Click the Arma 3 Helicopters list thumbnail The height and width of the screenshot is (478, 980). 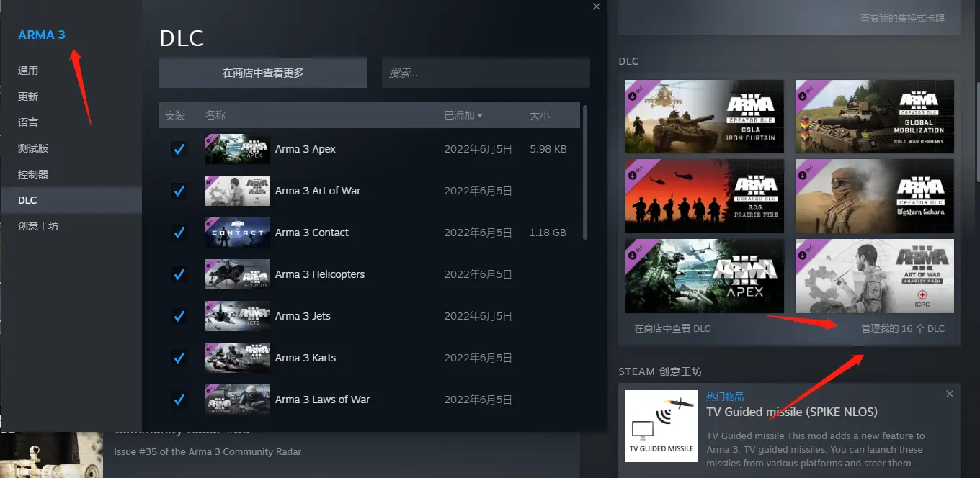click(x=238, y=274)
